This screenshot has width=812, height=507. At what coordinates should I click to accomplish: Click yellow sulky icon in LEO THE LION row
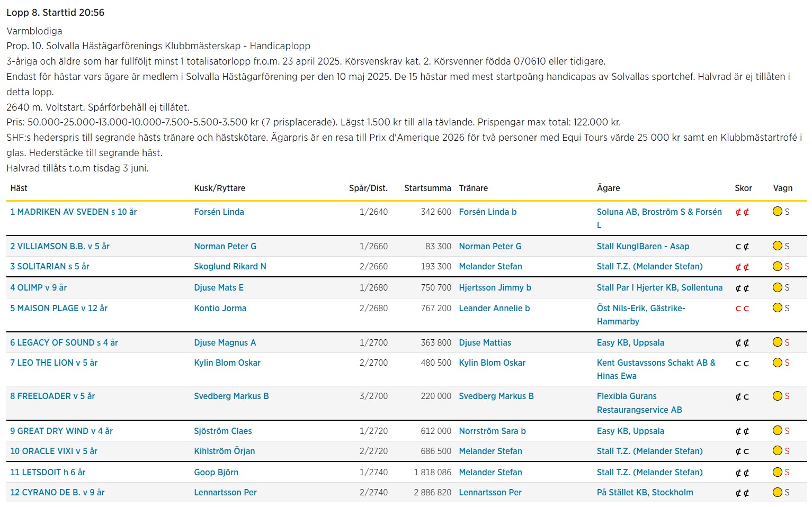[x=778, y=362]
